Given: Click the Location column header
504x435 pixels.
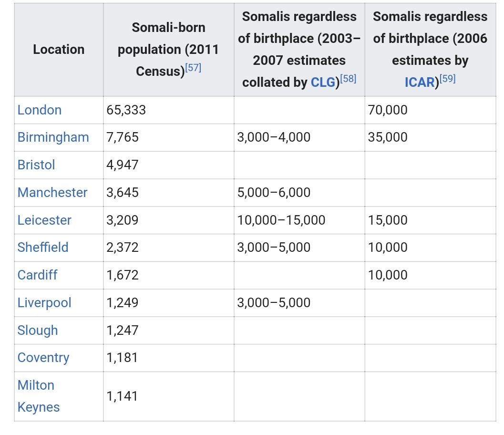Looking at the screenshot, I should tap(59, 50).
